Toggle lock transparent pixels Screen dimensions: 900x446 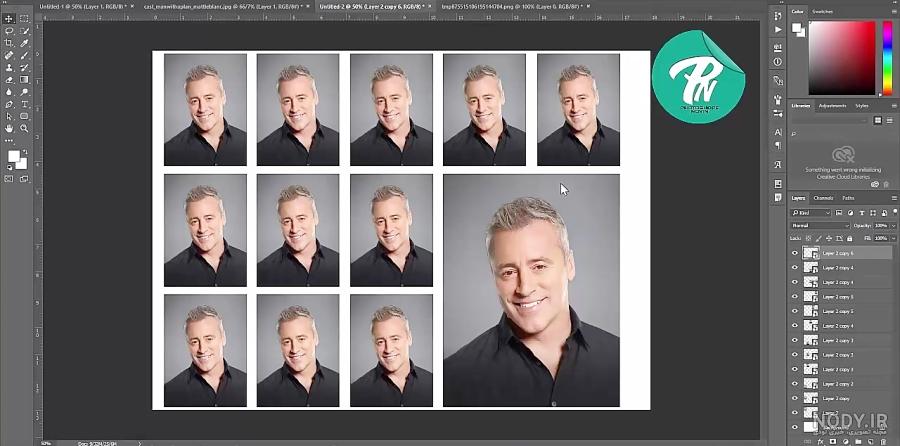809,238
